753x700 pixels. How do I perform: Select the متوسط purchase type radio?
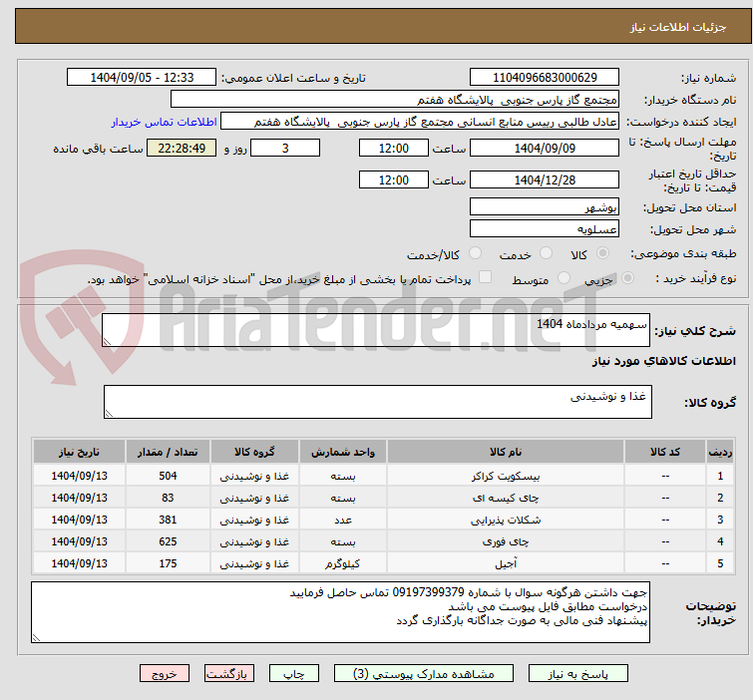point(564,277)
